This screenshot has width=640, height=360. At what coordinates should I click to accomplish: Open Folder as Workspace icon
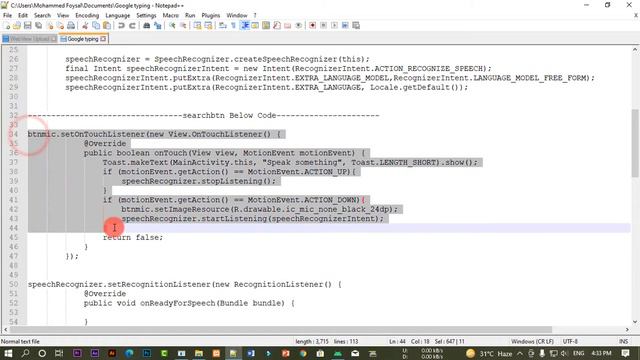pyautogui.click(x=288, y=25)
